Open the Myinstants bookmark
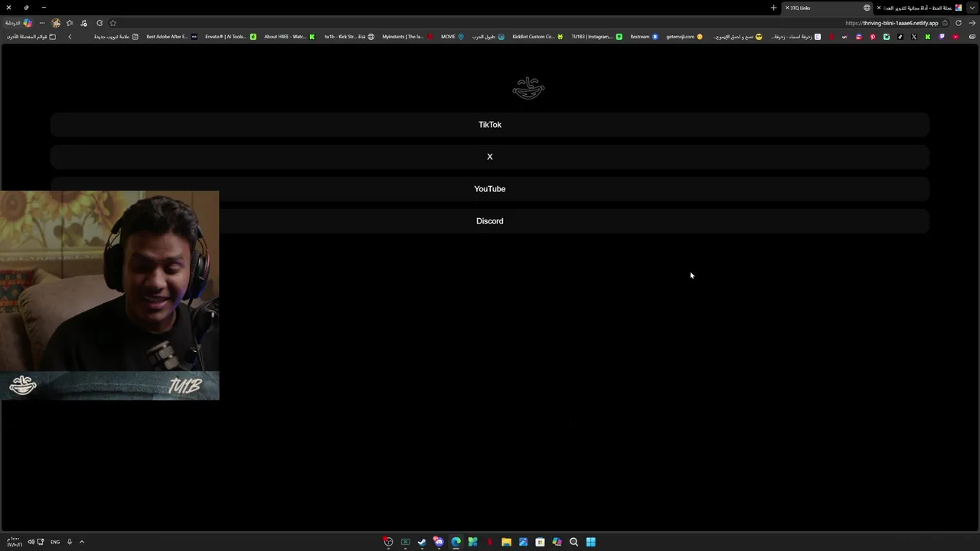Screen dimensions: 980x551 (x=408, y=37)
